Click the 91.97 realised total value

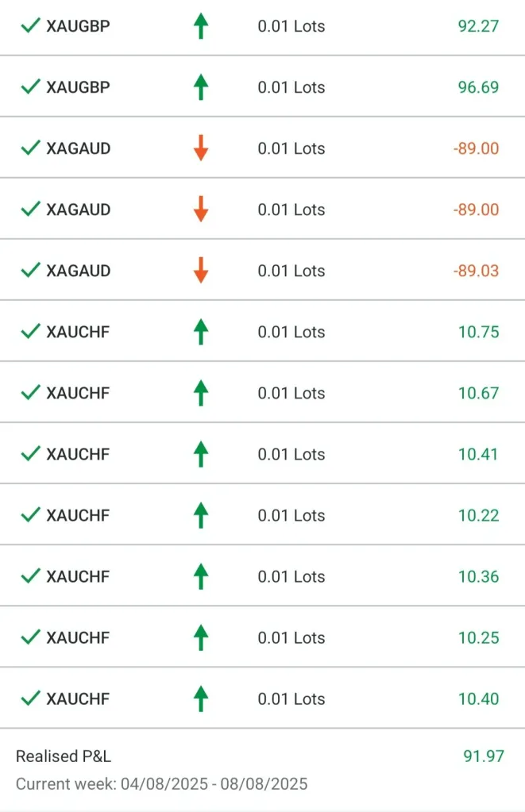click(483, 756)
